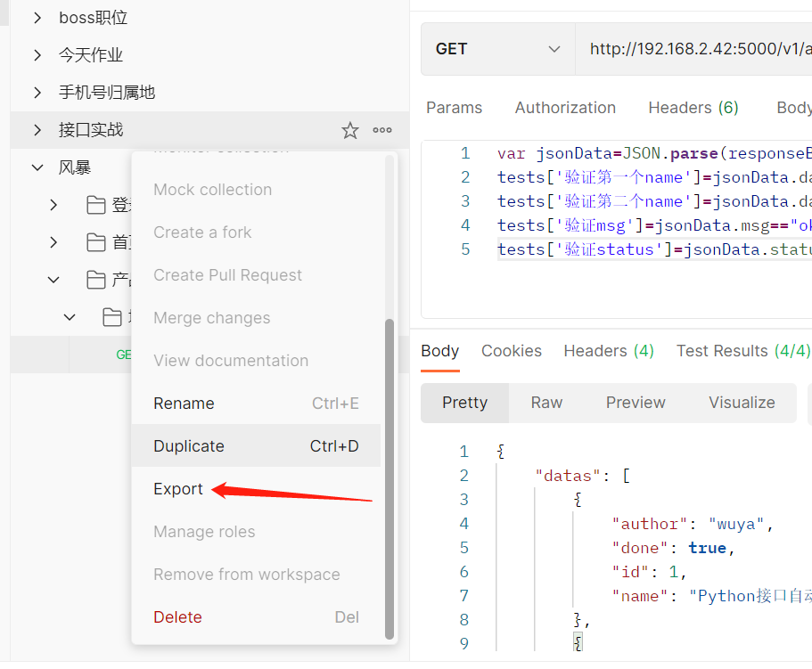Open the response Cookies tab
This screenshot has height=669, width=812.
pyautogui.click(x=512, y=351)
